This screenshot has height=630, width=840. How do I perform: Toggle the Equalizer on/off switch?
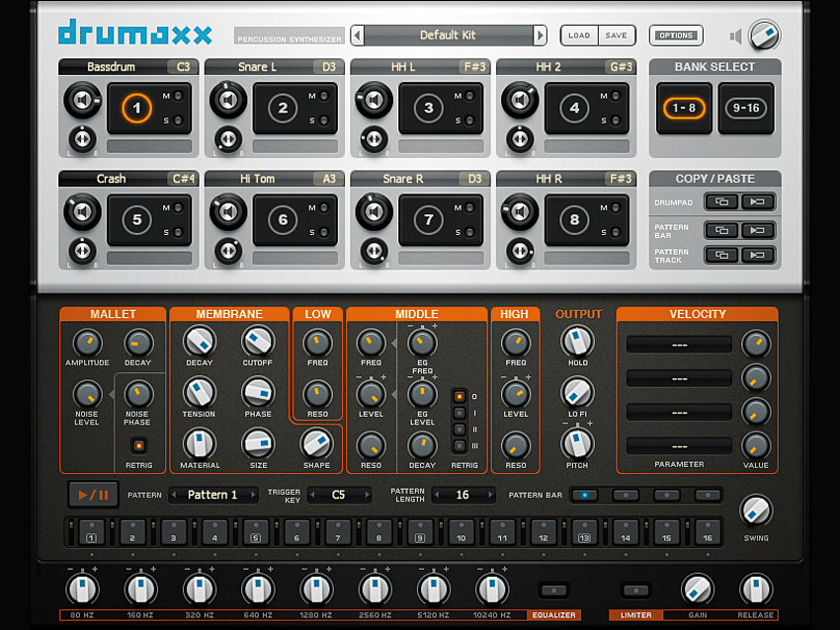(554, 591)
